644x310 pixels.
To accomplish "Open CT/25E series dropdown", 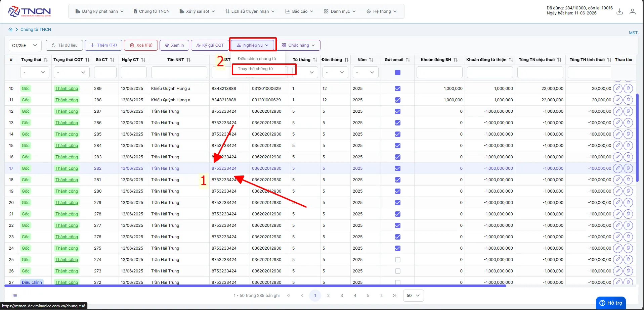I will coord(25,45).
